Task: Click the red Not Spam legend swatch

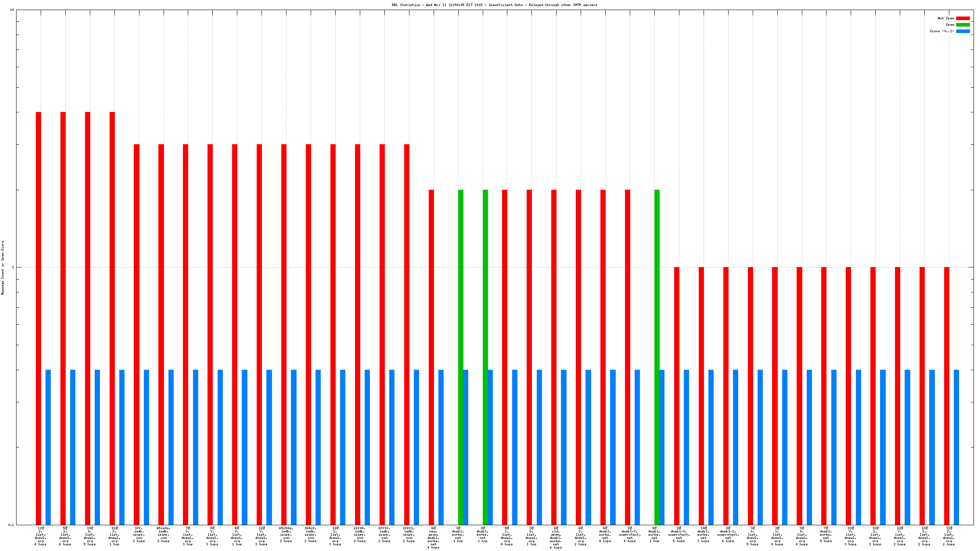Action: click(x=963, y=19)
